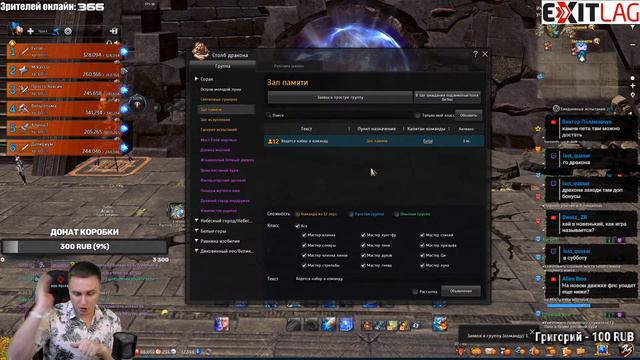
Task: Click the leave-party exit icon above the party list
Action: pyautogui.click(x=114, y=31)
